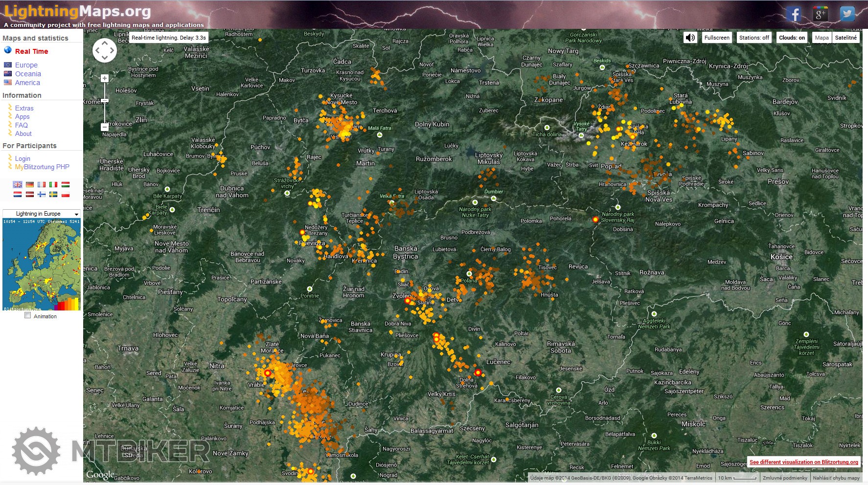Open the Google Plus icon
Image resolution: width=868 pixels, height=485 pixels.
(821, 14)
